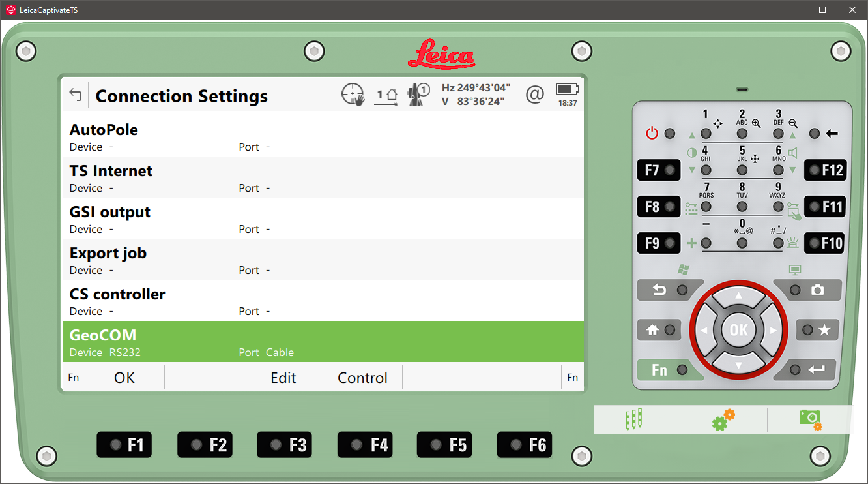Click numeric key 5 JKL
The image size is (868, 484).
click(742, 170)
